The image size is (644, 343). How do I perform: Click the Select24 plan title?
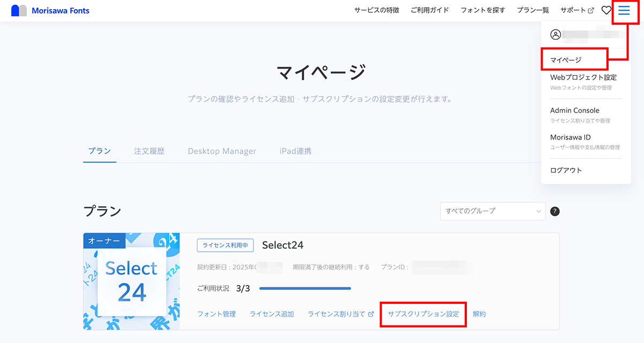coord(283,245)
